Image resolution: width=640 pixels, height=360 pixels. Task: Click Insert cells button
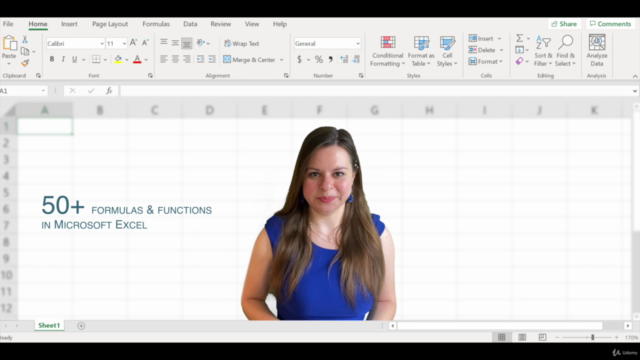click(x=481, y=38)
